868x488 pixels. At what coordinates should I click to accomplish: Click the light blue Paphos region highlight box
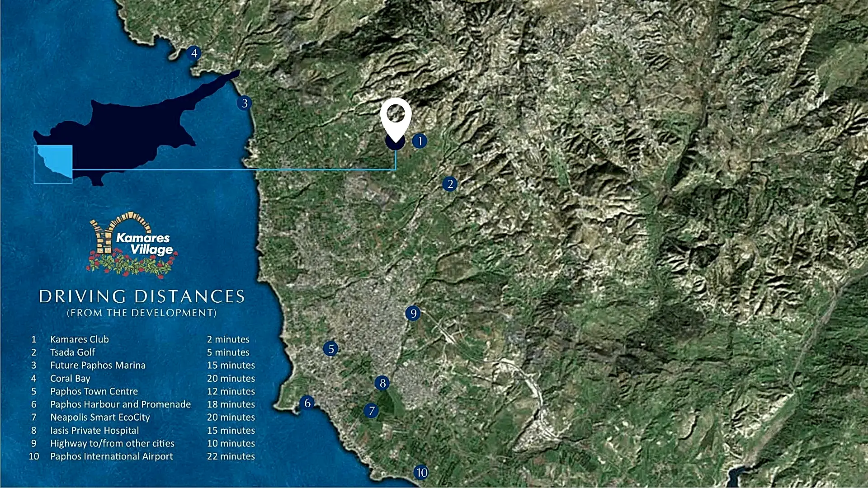point(53,164)
